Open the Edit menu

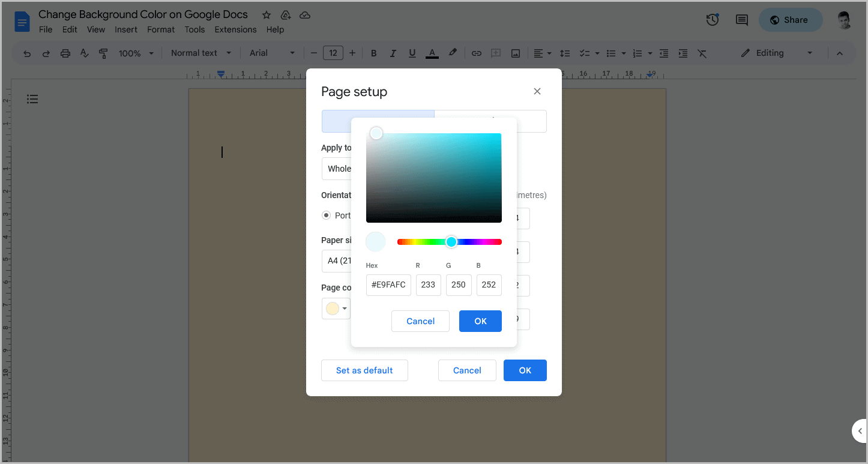[x=70, y=29]
